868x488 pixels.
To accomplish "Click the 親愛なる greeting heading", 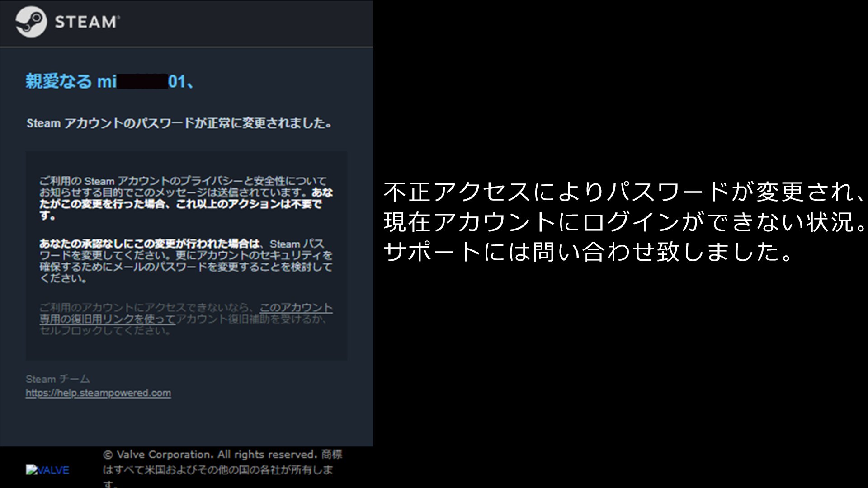I will [x=58, y=82].
